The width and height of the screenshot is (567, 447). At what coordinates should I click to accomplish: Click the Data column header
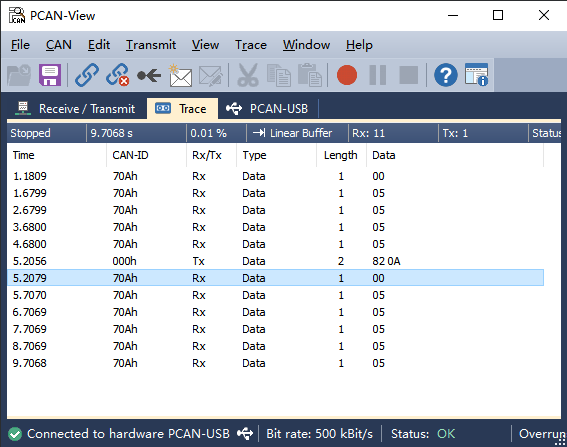(x=455, y=155)
